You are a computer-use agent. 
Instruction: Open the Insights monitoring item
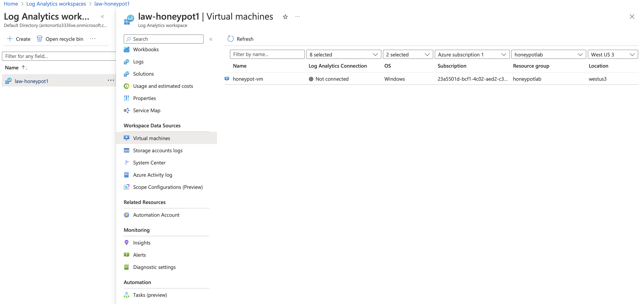coord(141,242)
